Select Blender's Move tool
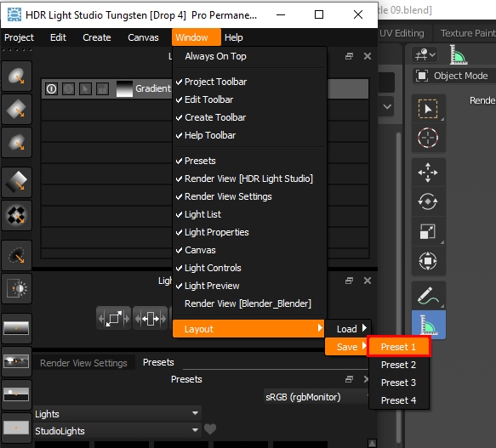This screenshot has width=496, height=448. pos(428,173)
